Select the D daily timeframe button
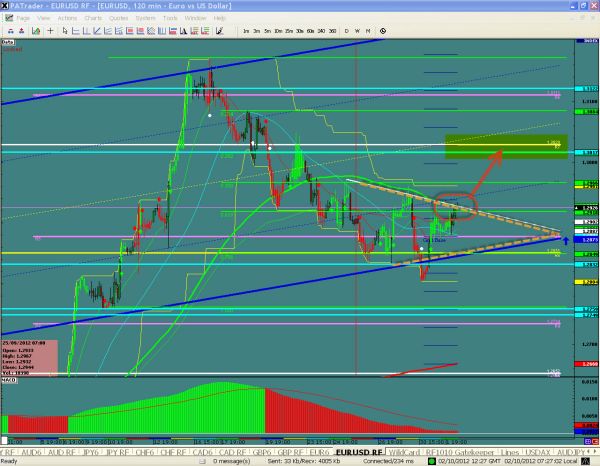Viewport: 600px width, 466px height. coord(346,32)
